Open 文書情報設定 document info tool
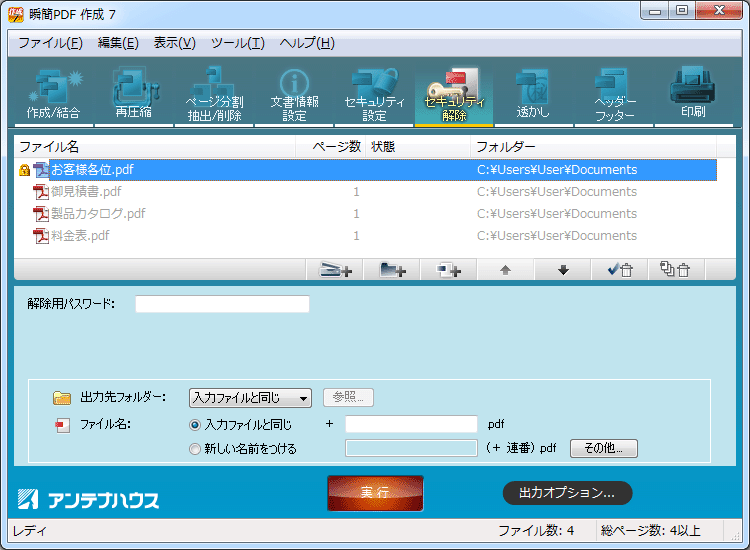 point(294,95)
